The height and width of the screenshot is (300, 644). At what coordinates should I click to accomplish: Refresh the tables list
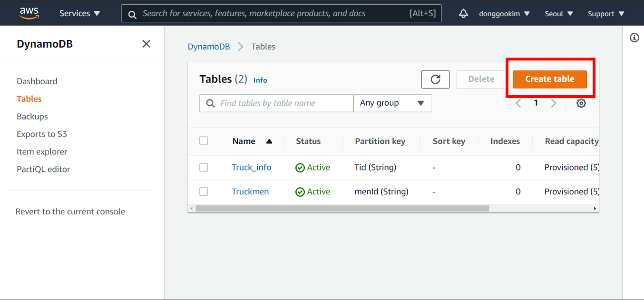[435, 79]
